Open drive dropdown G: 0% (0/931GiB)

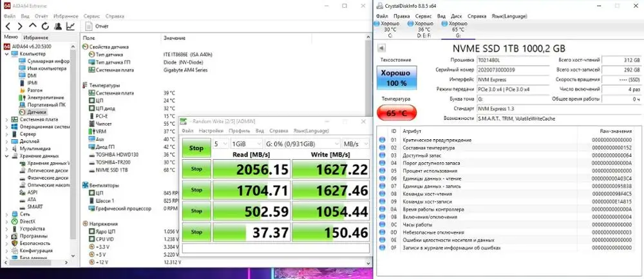tap(302, 144)
